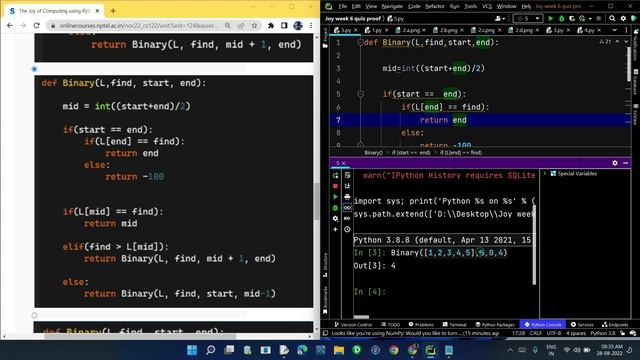Click the In [4]: console input prompt
640x360 pixels.
[369, 291]
